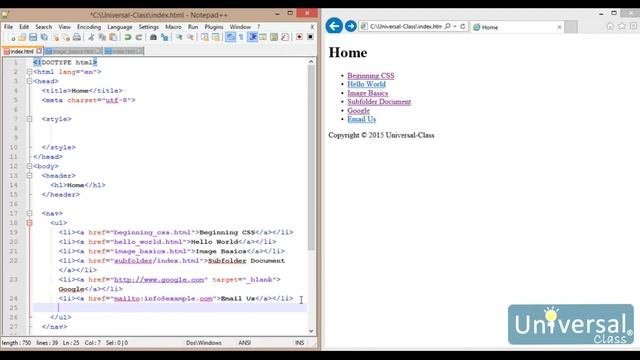
Task: Switch to image_basics.html editor tab
Action: [x=73, y=51]
